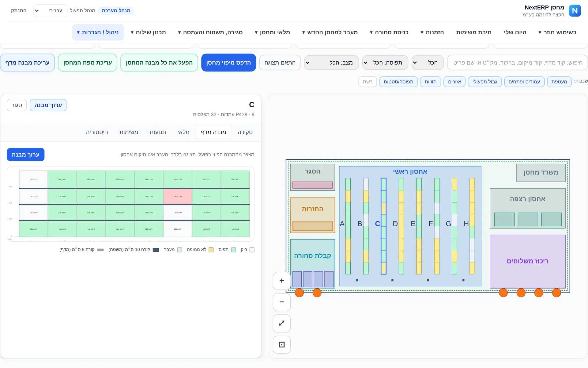This screenshot has height=368, width=588.
Task: Switch to the היסטוריה tab
Action: coord(97,132)
